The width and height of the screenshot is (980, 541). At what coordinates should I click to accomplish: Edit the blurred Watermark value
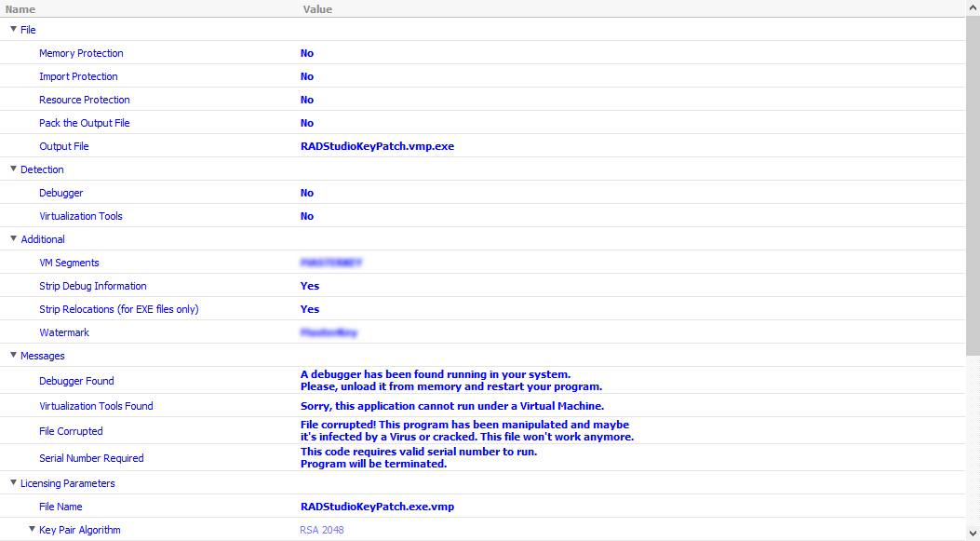point(329,332)
